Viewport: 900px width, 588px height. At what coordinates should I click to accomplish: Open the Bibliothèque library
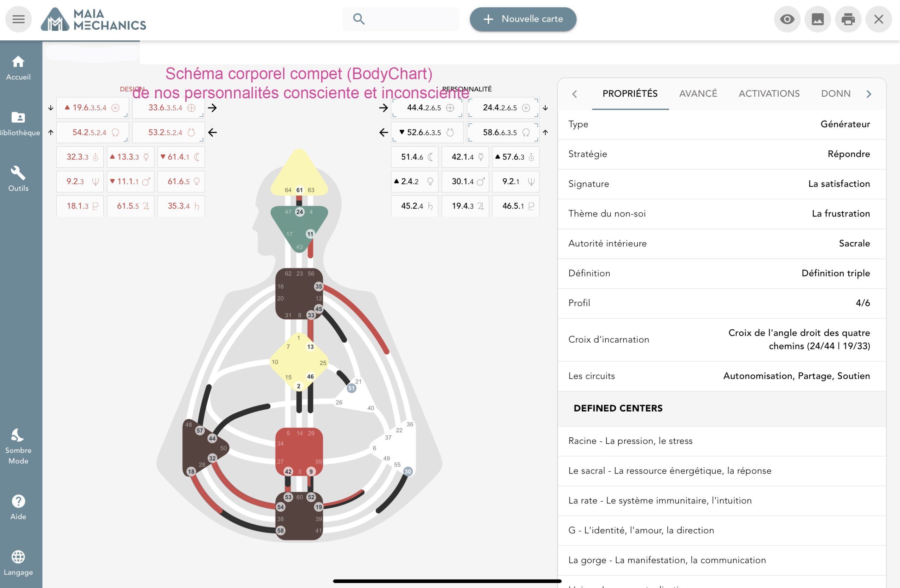coord(18,124)
